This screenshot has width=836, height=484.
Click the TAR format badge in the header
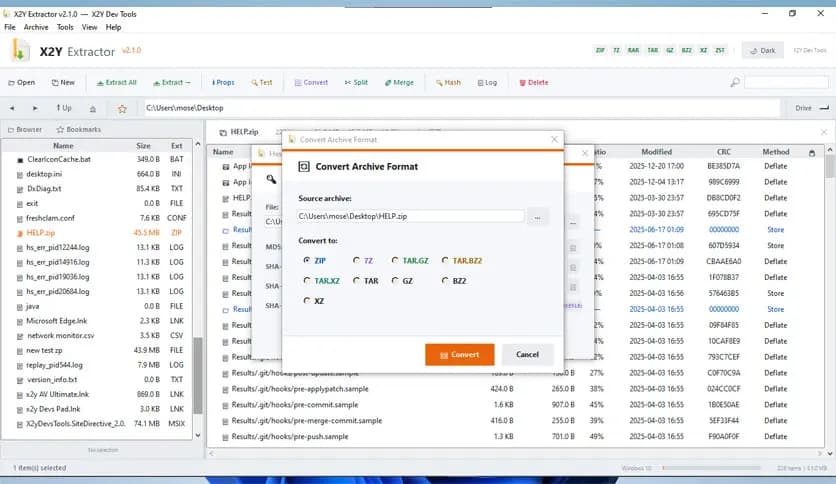pyautogui.click(x=653, y=50)
